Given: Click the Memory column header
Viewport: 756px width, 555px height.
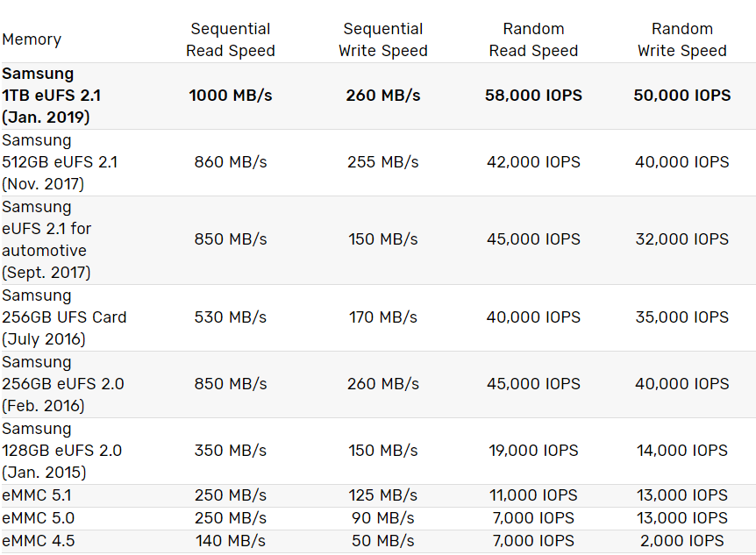Looking at the screenshot, I should tap(32, 39).
